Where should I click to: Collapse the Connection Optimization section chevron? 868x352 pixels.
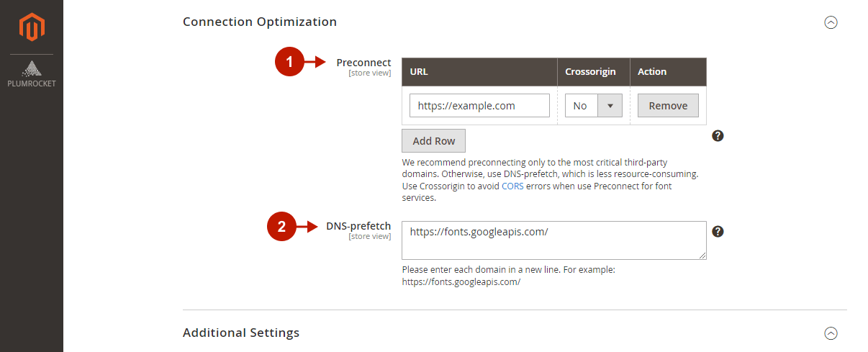click(831, 22)
